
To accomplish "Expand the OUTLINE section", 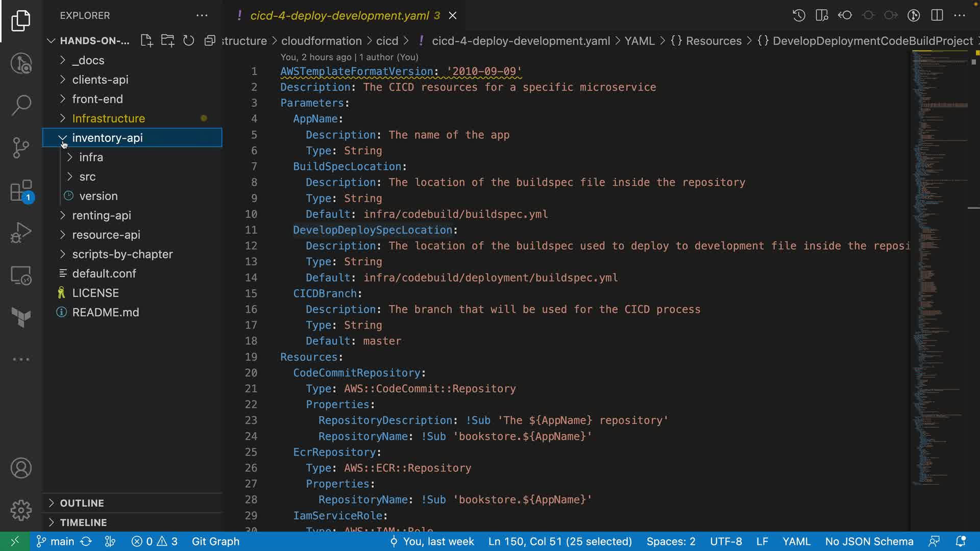I will pos(82,503).
